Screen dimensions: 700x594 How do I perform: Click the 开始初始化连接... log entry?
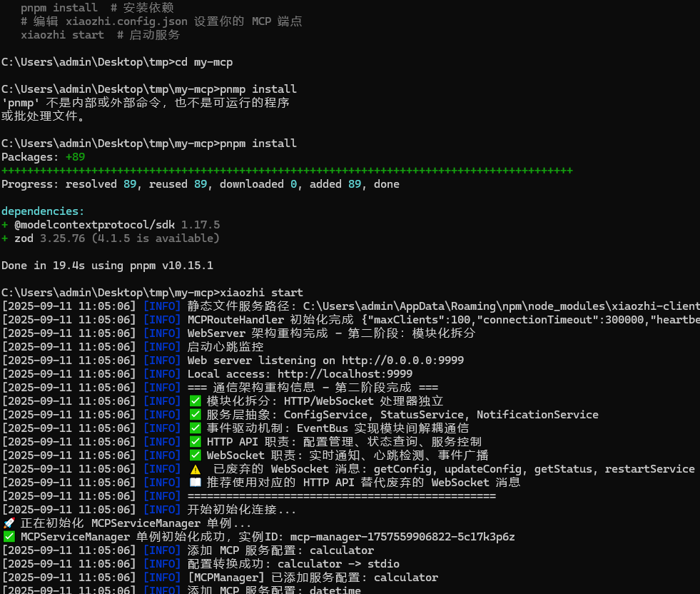(148, 510)
